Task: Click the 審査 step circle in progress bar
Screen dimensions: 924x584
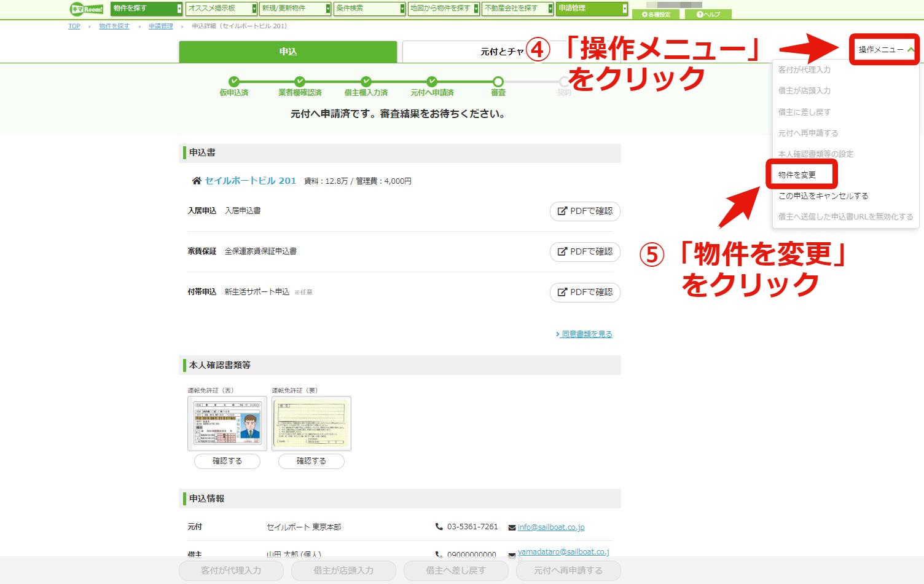Action: [x=498, y=81]
